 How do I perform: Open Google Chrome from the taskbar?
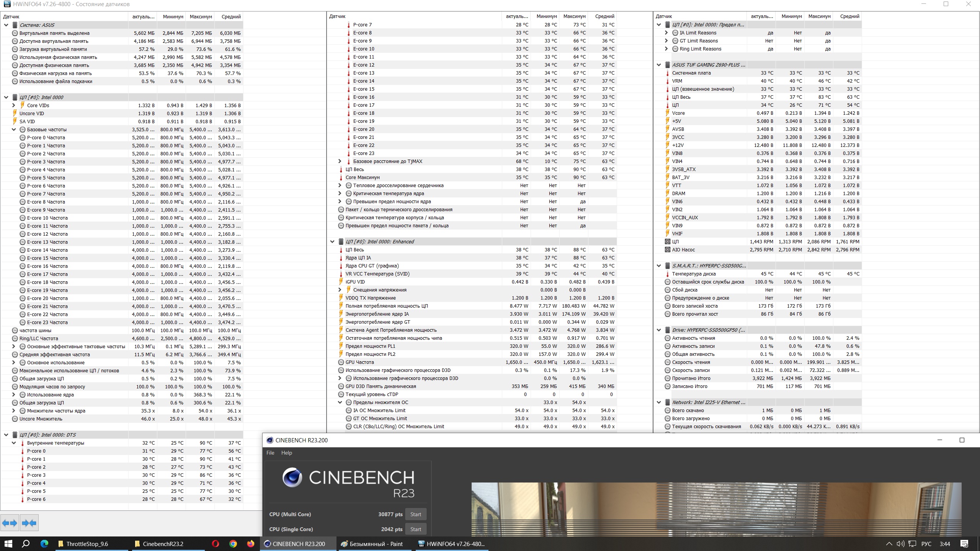tap(233, 544)
